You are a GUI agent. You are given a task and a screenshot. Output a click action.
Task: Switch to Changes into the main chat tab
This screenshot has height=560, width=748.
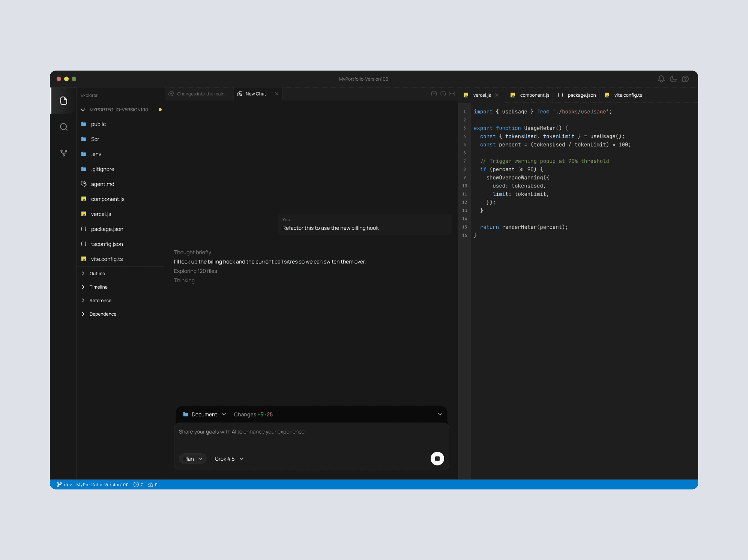tap(198, 94)
